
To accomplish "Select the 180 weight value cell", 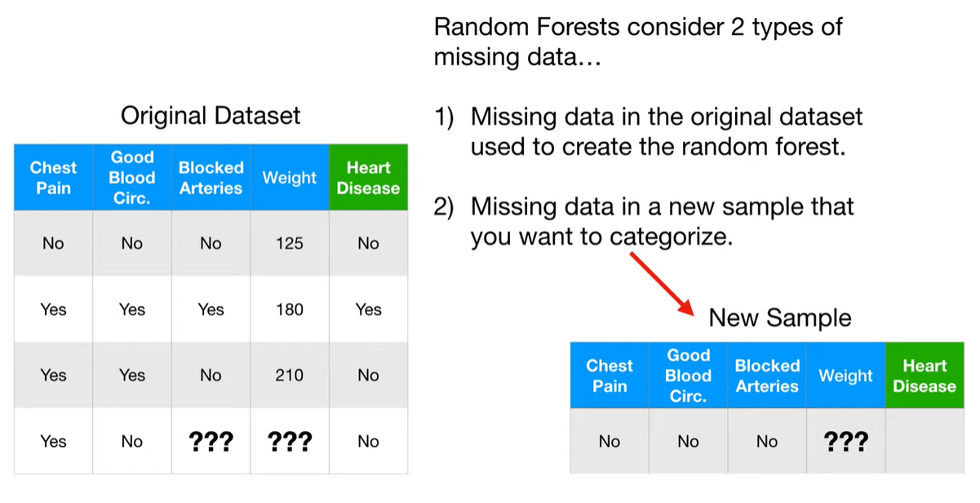I will [290, 309].
